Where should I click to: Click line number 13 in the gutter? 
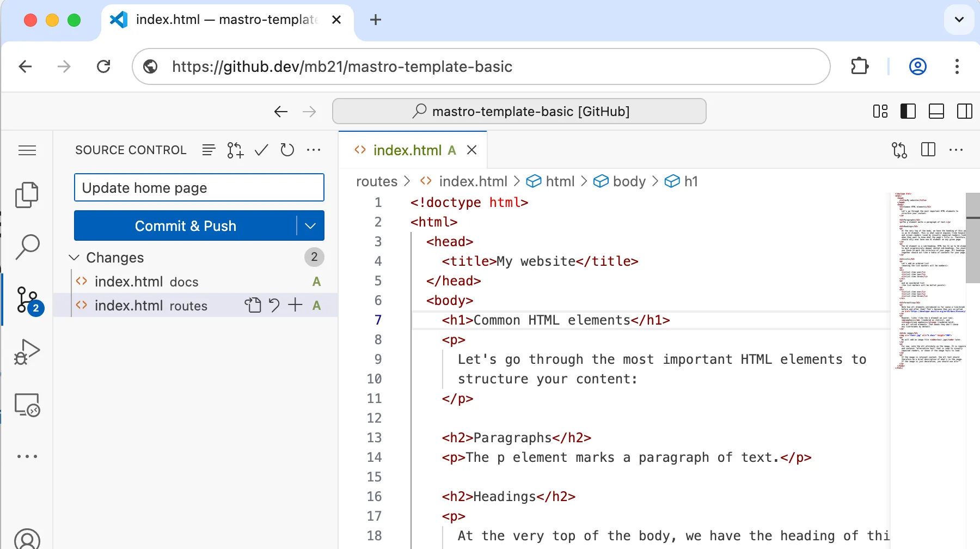374,437
